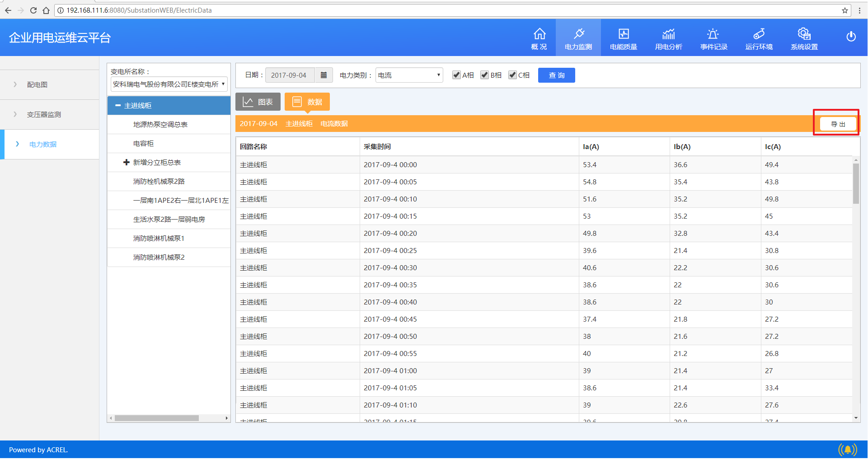Image resolution: width=868 pixels, height=459 pixels.
Task: Click table scrollbar down arrow
Action: pyautogui.click(x=856, y=418)
